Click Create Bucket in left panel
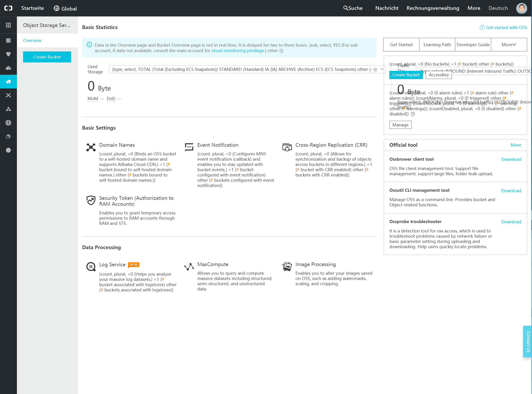The image size is (532, 394). [47, 57]
